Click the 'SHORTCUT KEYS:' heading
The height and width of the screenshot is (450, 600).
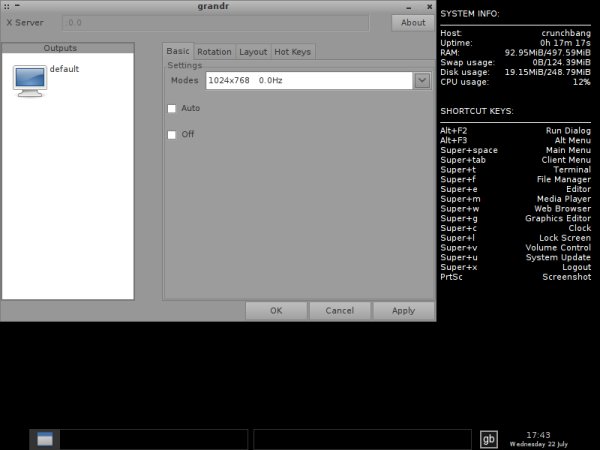point(477,111)
